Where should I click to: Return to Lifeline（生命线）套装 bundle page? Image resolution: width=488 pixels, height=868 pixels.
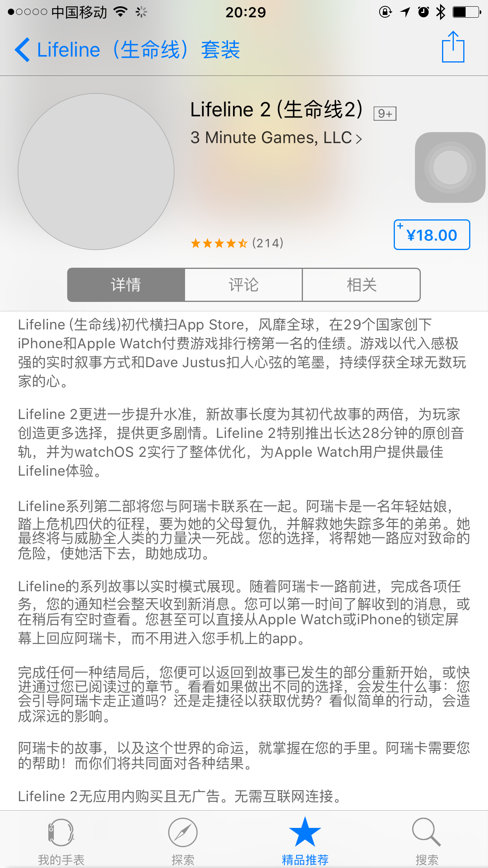(138, 50)
